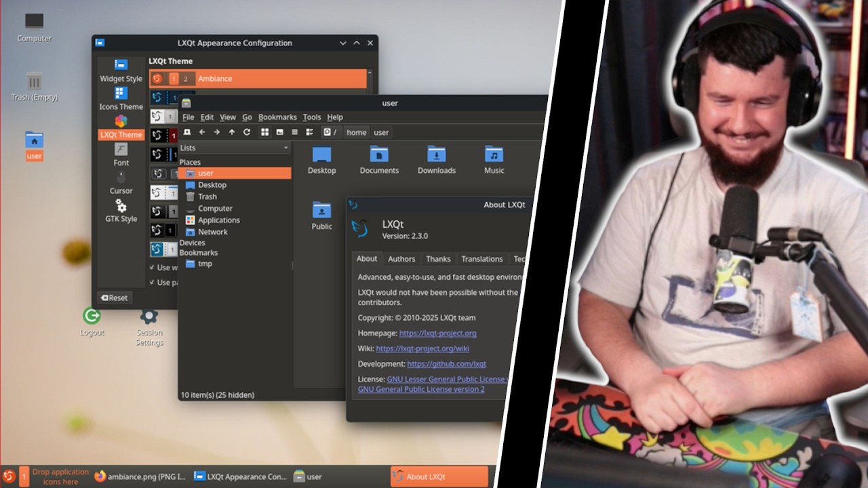868x488 pixels.
Task: Open the Public folder icon
Action: coord(322,216)
